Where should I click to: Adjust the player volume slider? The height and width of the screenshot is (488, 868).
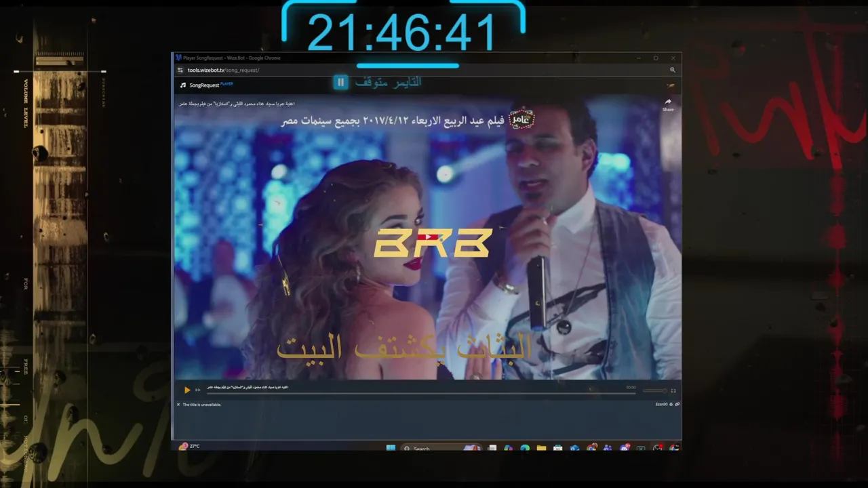click(x=655, y=390)
